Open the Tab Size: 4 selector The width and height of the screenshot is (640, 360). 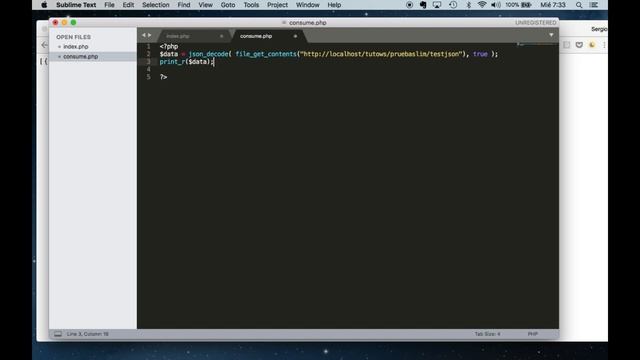pos(487,334)
